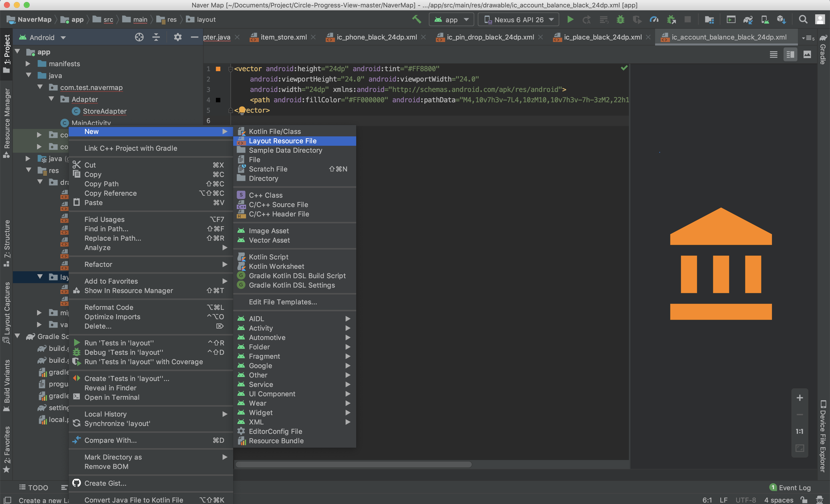830x504 pixels.
Task: Click the Debug app bug icon
Action: pos(620,20)
